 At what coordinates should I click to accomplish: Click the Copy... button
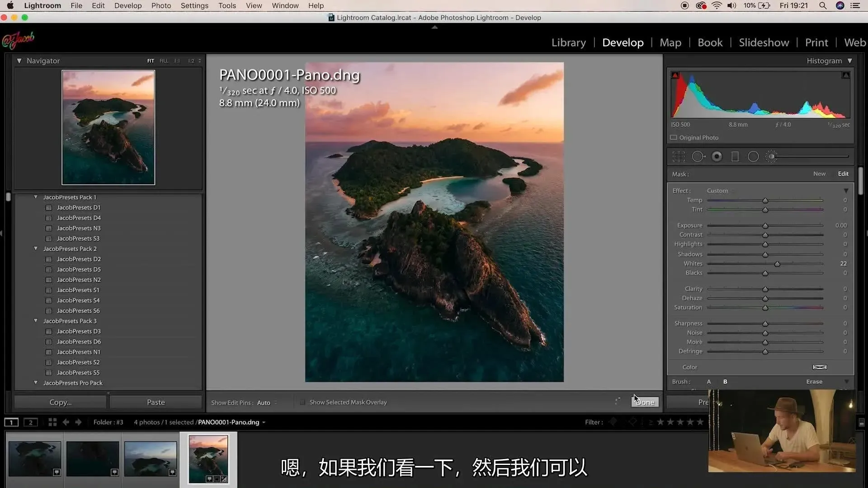coord(60,402)
